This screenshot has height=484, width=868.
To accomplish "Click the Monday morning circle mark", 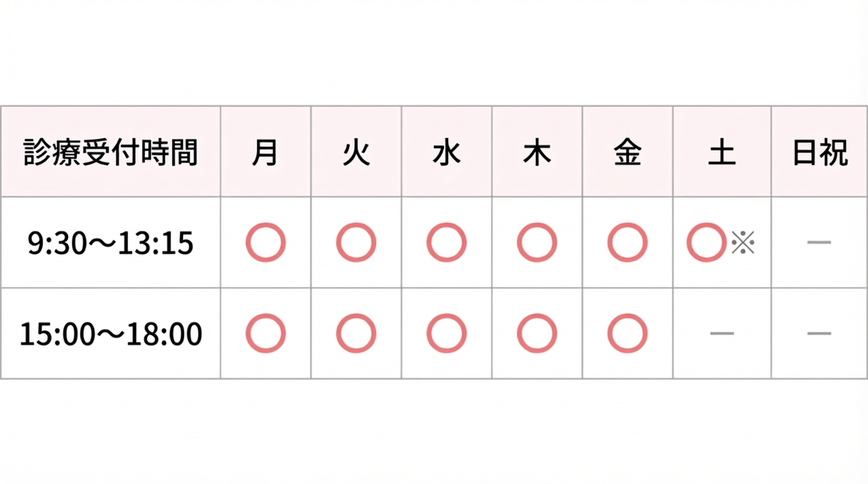I will coord(266,243).
